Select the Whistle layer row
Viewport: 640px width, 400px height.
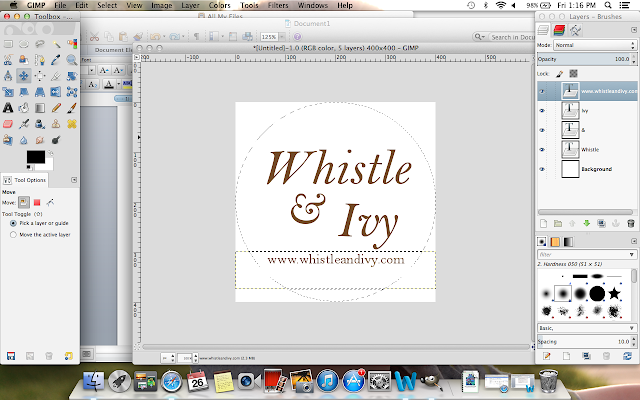click(587, 149)
